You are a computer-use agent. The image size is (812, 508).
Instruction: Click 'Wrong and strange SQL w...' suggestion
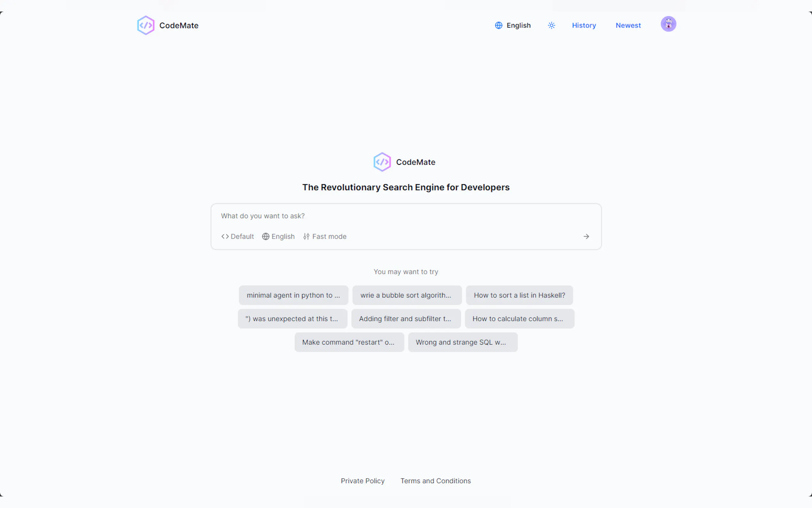(462, 342)
